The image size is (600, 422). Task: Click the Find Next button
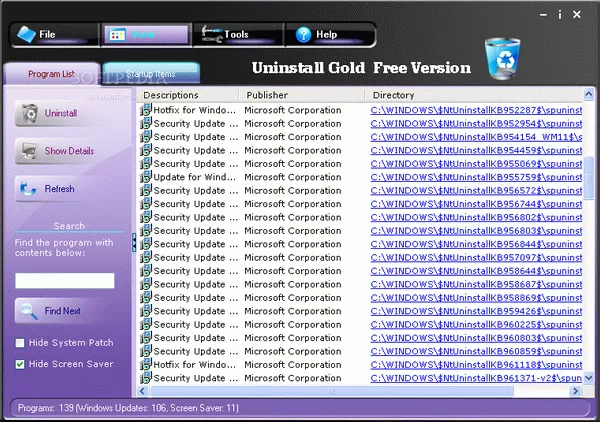54,311
